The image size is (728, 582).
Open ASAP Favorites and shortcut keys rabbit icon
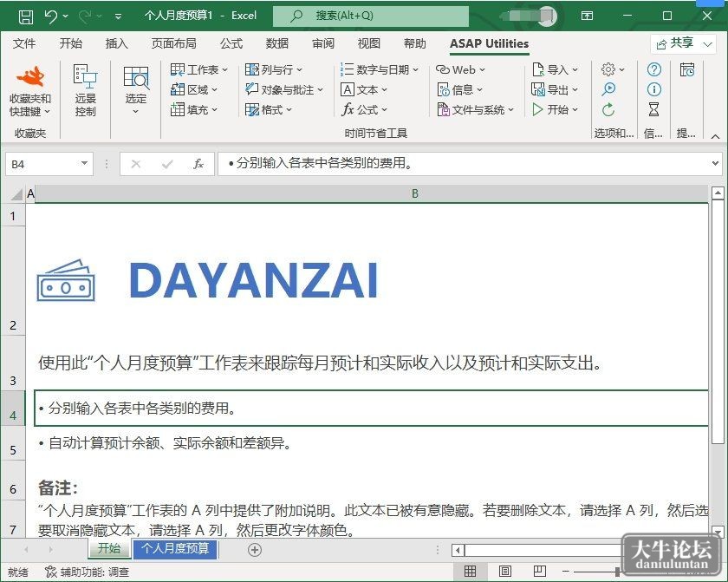click(x=30, y=76)
